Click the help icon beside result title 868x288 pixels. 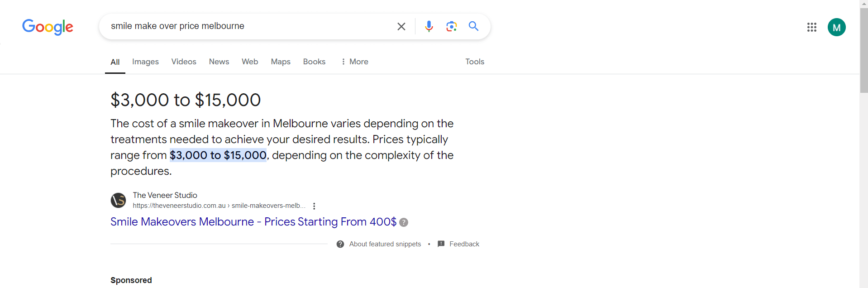[404, 222]
